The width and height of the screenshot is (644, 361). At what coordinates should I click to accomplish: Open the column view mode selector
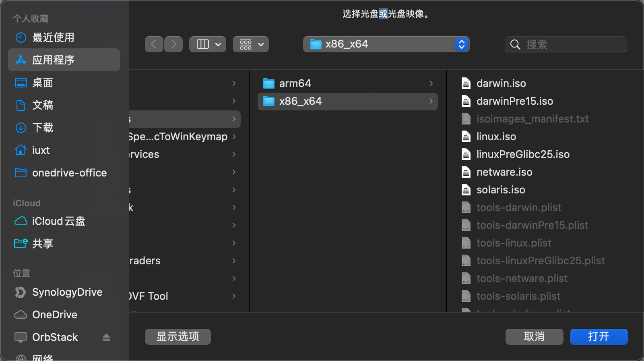[208, 44]
